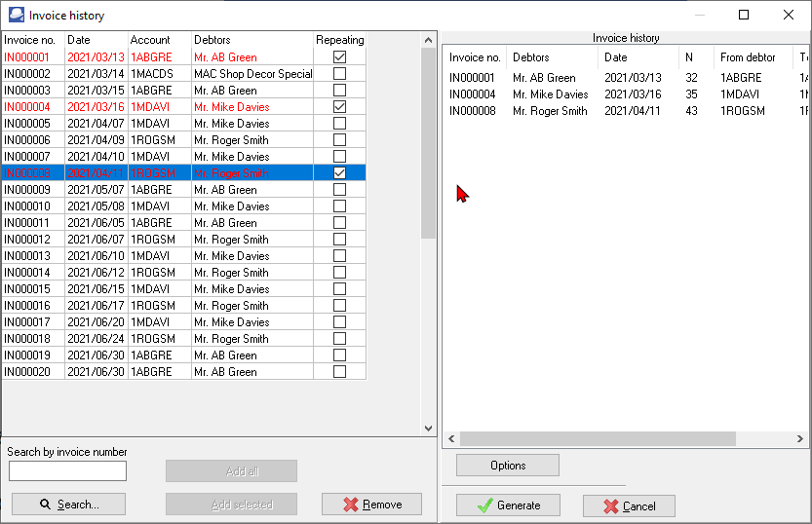Click the magnifier icon on Search button

45,505
